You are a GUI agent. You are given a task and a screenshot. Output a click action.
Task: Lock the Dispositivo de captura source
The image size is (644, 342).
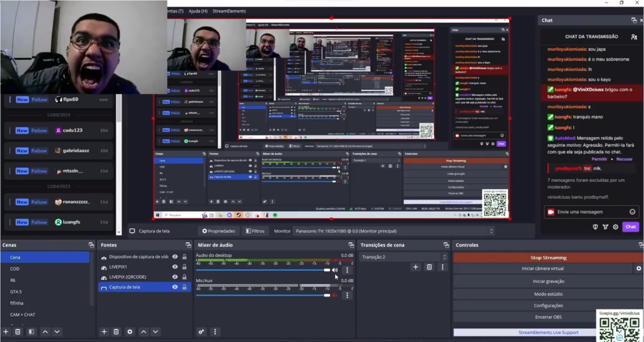tap(184, 257)
